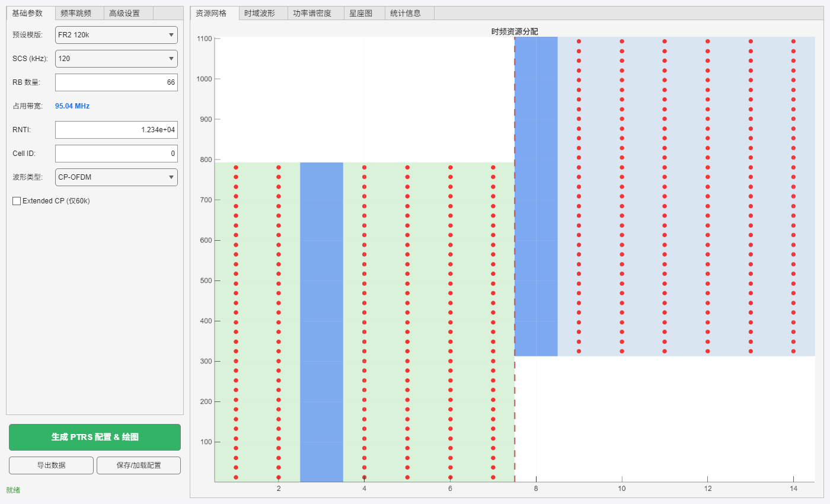Show the 星座图 tab
Image resolution: width=830 pixels, height=504 pixels.
coord(360,13)
